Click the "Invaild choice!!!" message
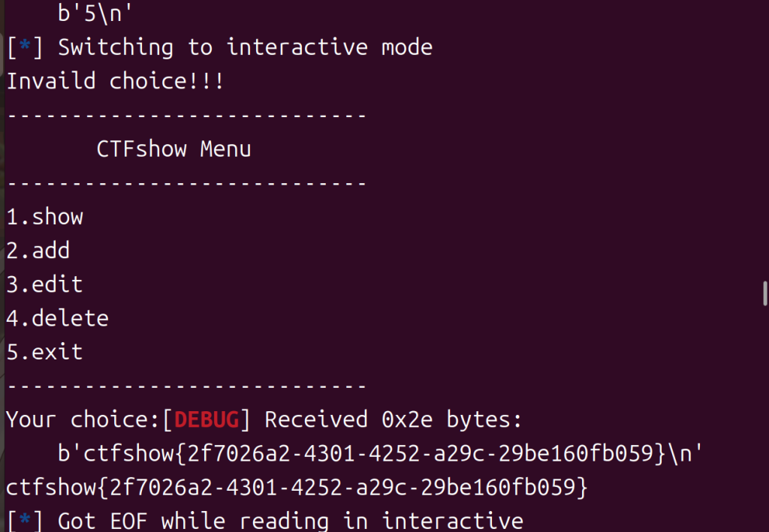769x532 pixels. click(115, 81)
